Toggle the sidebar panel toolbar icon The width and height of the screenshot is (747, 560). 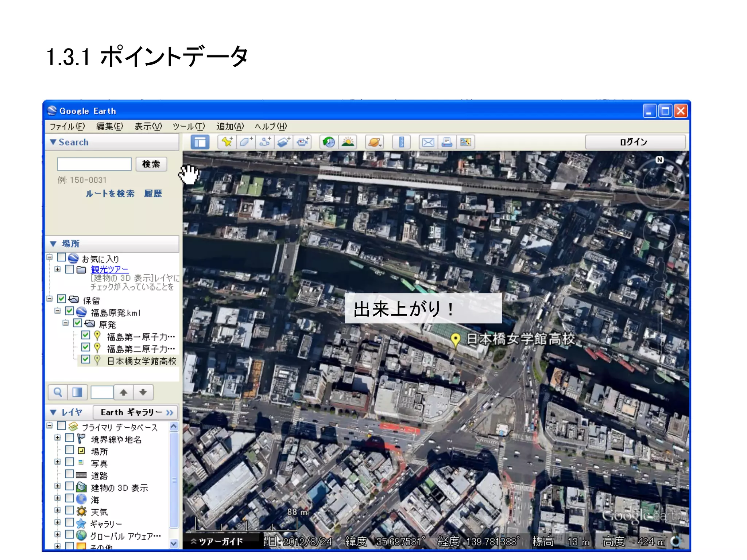[x=200, y=142]
